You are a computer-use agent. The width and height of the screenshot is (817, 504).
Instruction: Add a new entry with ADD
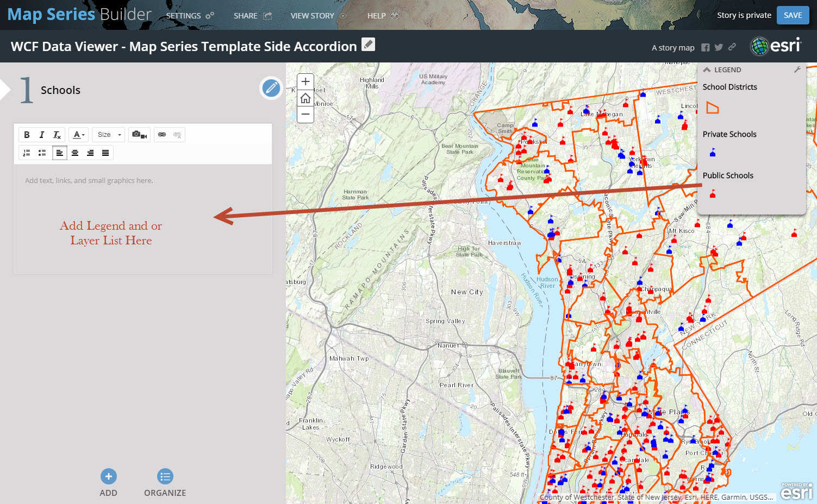108,482
